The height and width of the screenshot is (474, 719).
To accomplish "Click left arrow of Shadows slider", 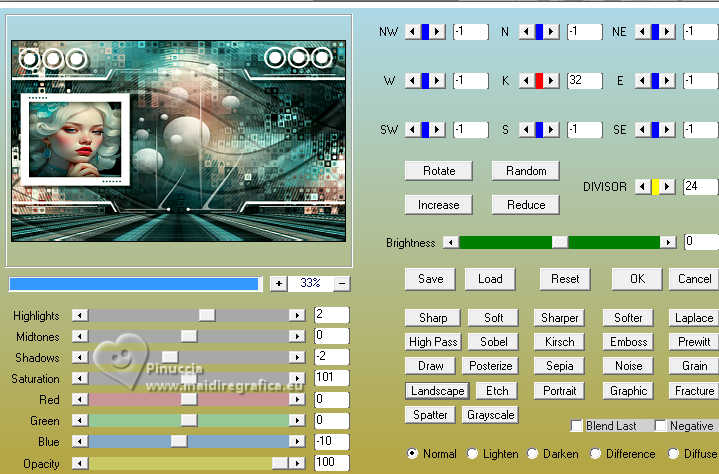I will (x=80, y=357).
